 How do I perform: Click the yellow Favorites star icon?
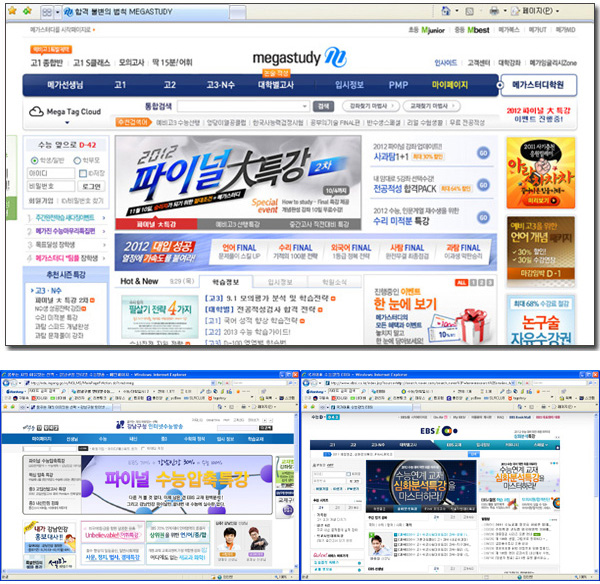12,11
